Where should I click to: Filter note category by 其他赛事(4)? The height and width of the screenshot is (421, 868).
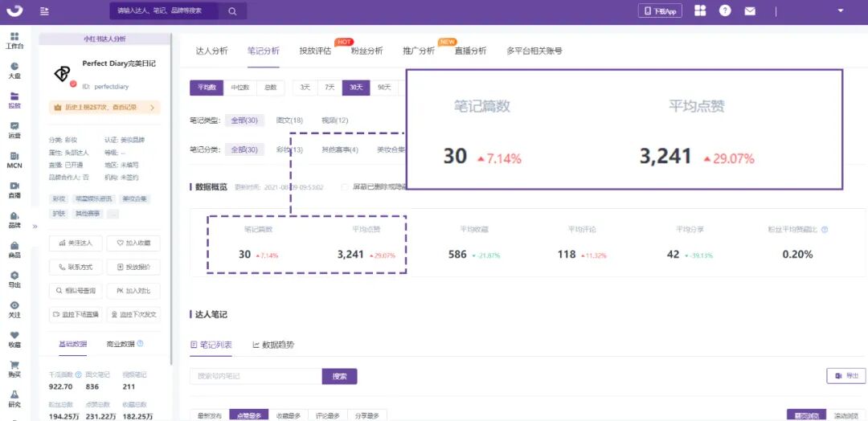point(340,149)
